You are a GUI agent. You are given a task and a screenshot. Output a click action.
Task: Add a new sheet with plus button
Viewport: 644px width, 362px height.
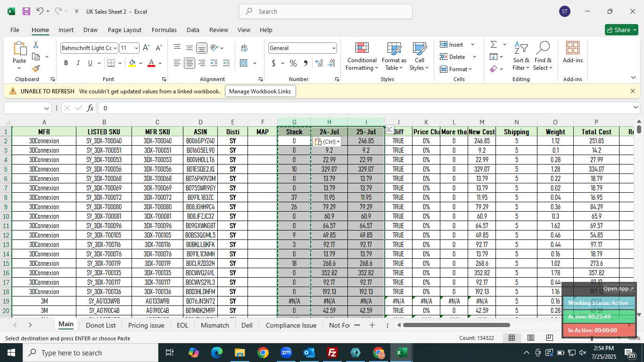click(372, 325)
